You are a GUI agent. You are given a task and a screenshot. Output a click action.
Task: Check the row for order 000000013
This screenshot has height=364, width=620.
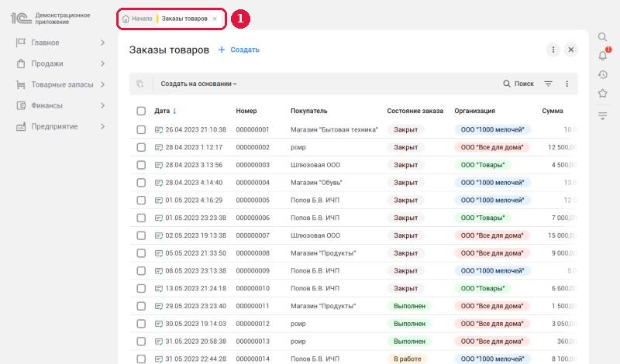(x=141, y=341)
